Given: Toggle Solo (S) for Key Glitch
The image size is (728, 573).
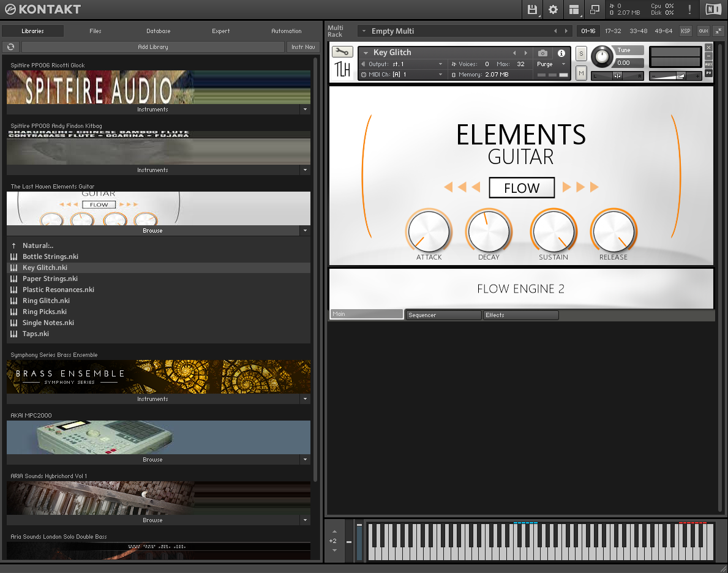Looking at the screenshot, I should tap(581, 54).
